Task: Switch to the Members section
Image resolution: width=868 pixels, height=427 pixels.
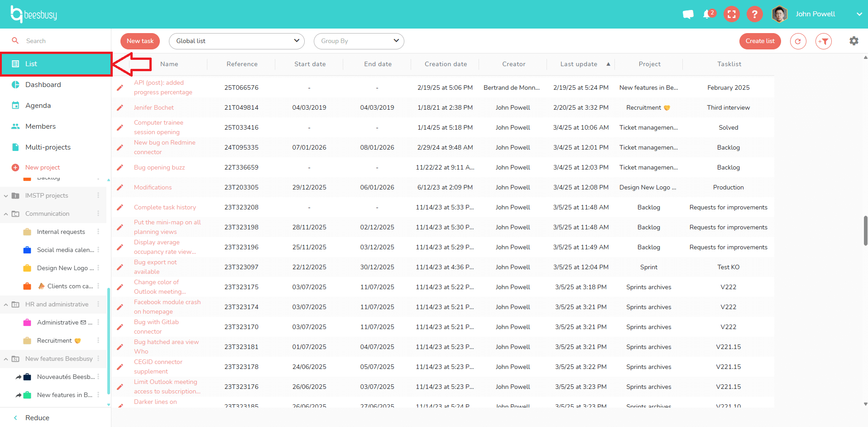Action: pos(40,126)
